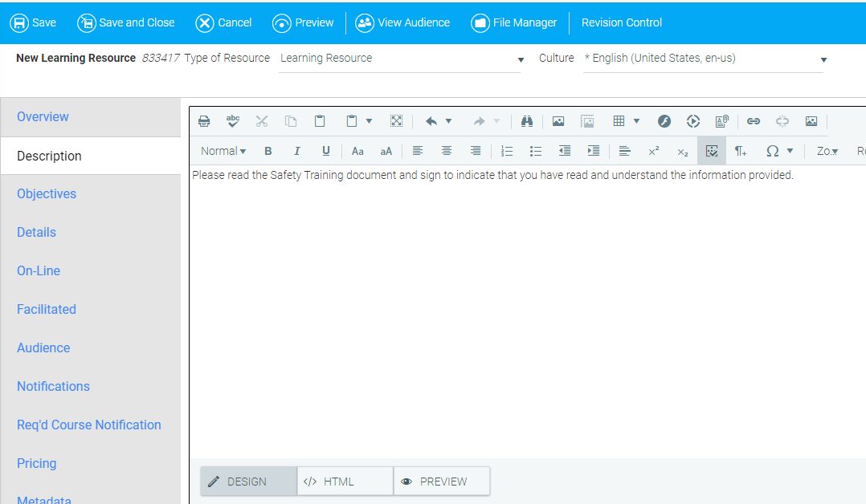
Task: Toggle bold formatting
Action: click(x=268, y=151)
